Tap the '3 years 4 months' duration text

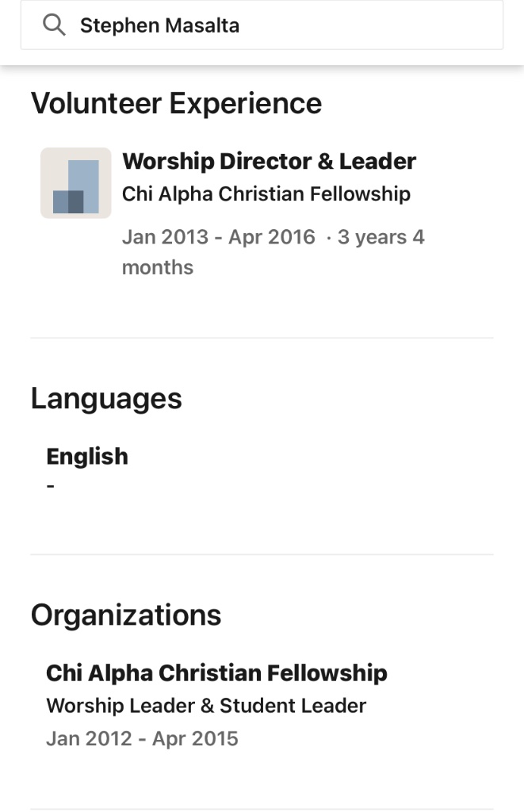381,238
